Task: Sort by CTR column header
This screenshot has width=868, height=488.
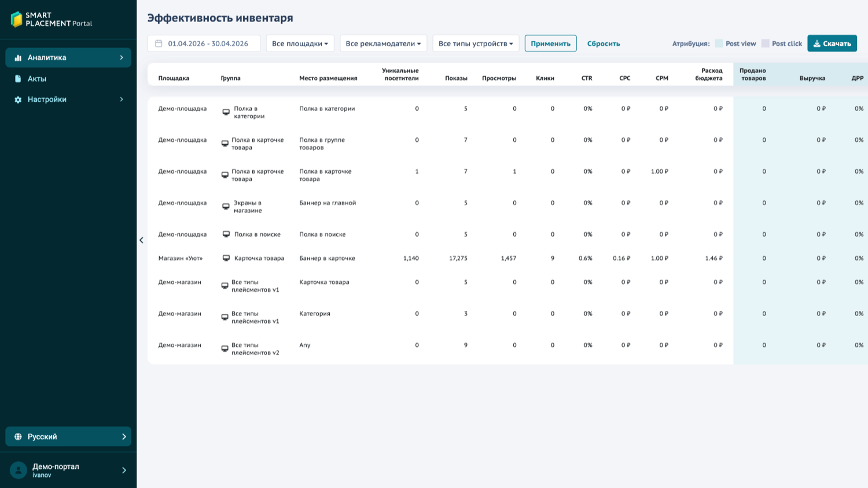Action: tap(587, 78)
